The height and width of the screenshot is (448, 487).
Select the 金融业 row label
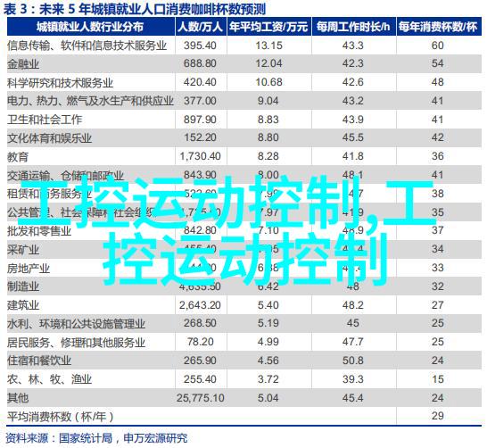pos(23,64)
